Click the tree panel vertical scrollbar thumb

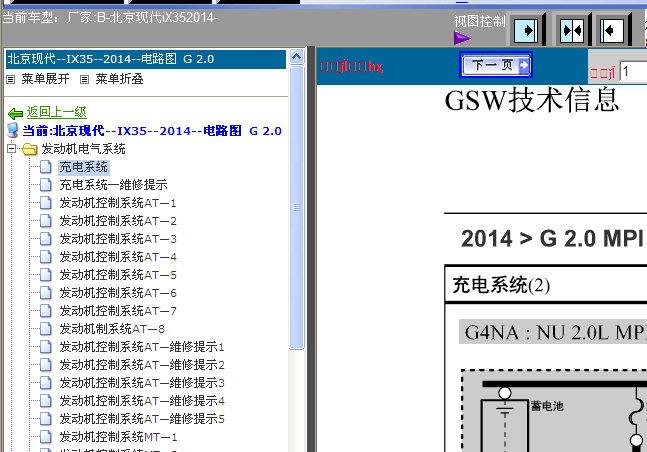coord(296,207)
